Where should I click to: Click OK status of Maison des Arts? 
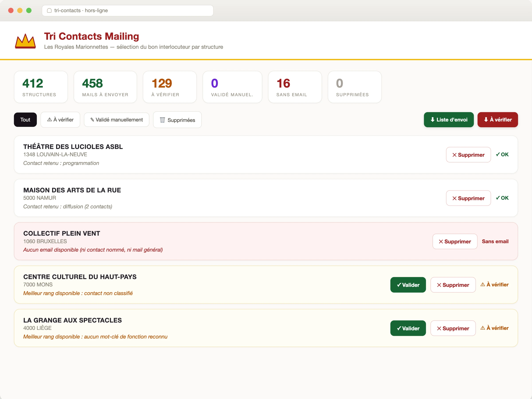click(502, 198)
